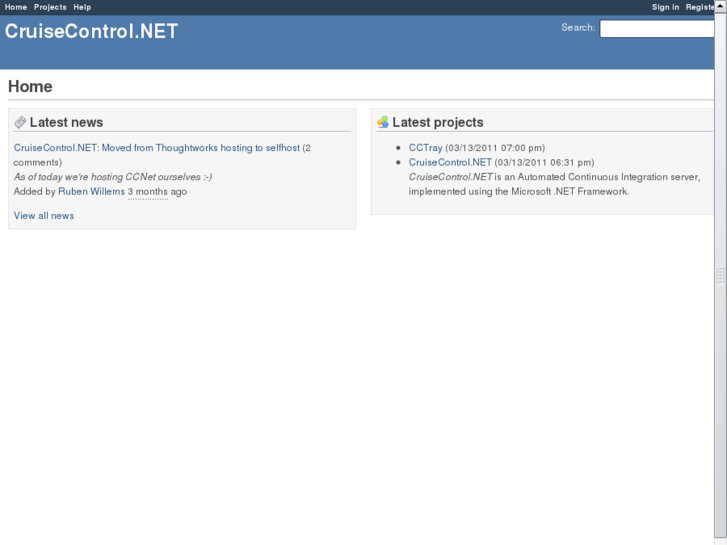Click the 03/13/2011 07:00 pm date

[495, 147]
